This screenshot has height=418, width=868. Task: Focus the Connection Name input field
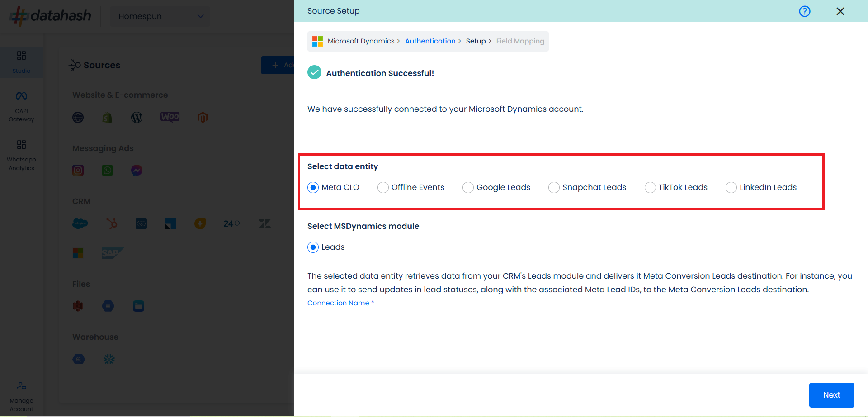(x=437, y=321)
